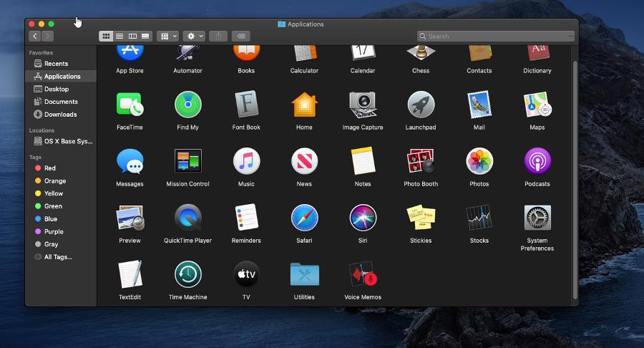Click the Safari compass icon

click(x=304, y=218)
